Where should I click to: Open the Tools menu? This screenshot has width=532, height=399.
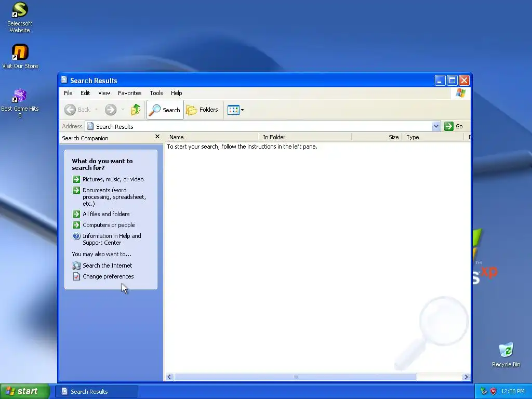[x=156, y=93]
